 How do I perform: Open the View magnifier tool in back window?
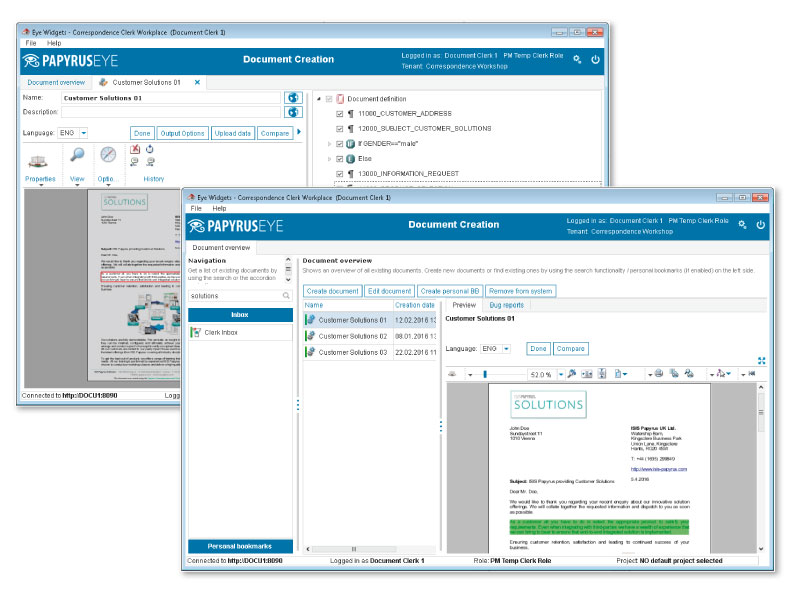(77, 155)
